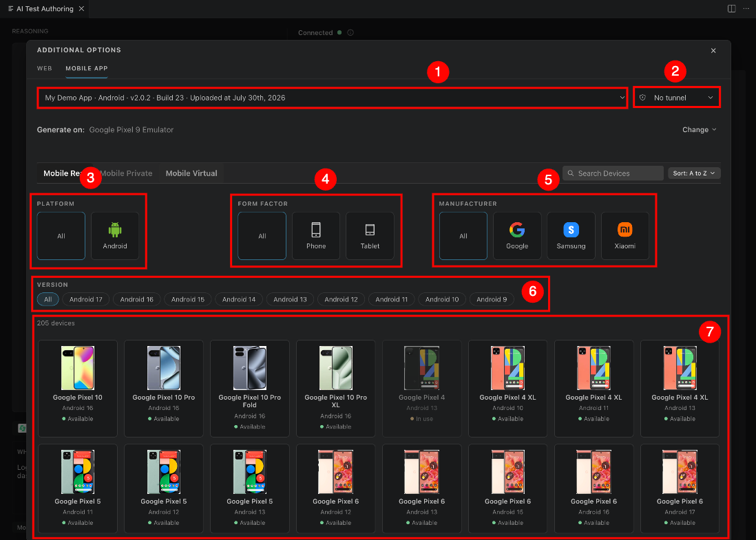The image size is (756, 540).
Task: Toggle the Android 11 version chip
Action: (x=392, y=300)
